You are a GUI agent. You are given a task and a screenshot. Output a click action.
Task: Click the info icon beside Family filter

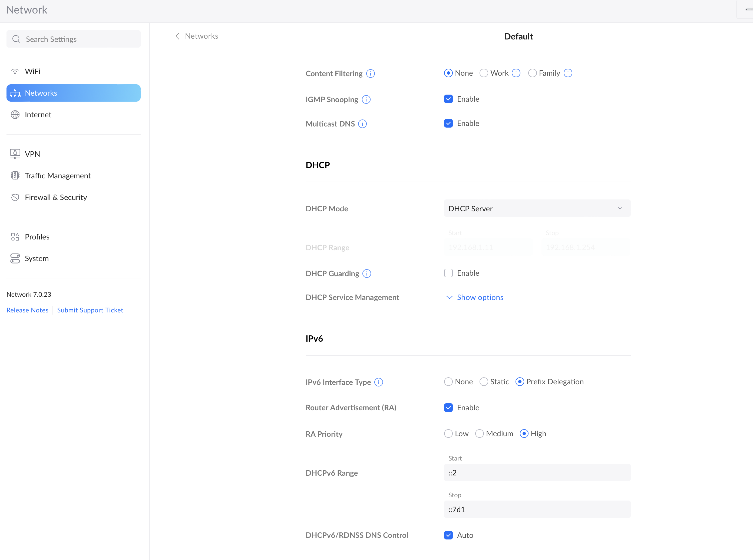click(568, 73)
